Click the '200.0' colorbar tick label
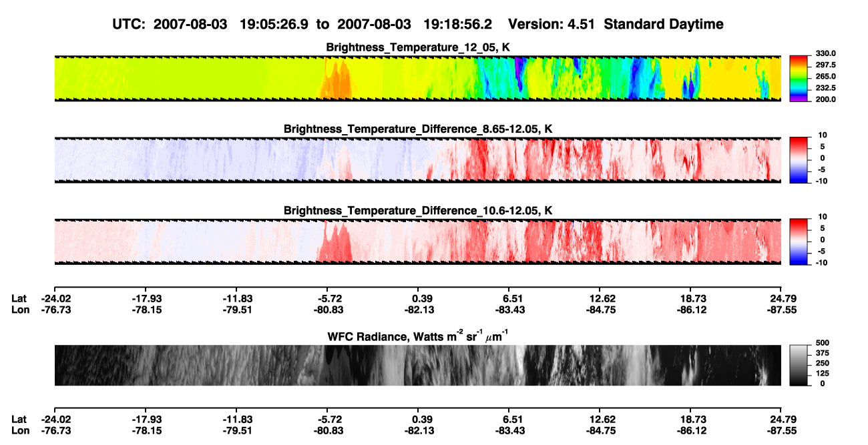 tap(825, 99)
